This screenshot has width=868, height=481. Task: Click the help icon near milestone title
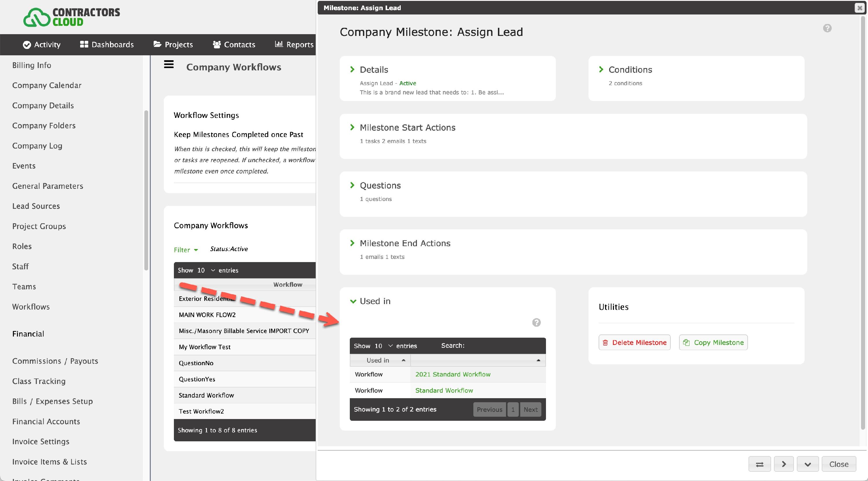(x=827, y=28)
